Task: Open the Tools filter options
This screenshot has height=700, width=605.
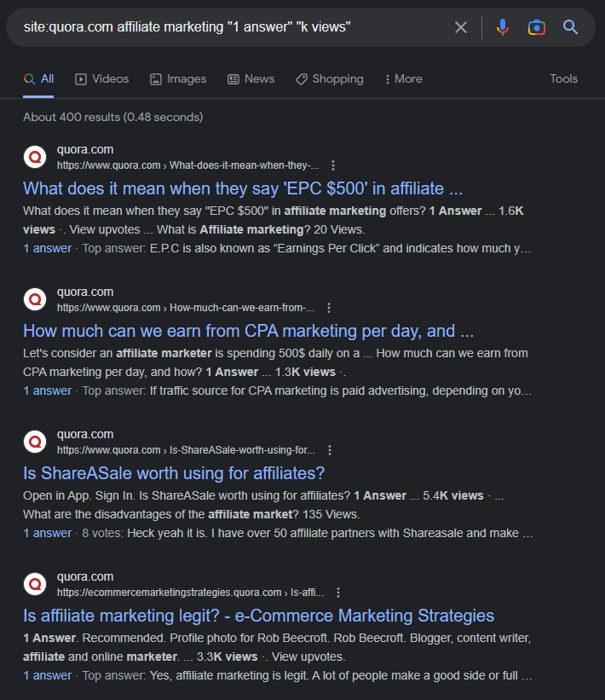Action: click(563, 79)
